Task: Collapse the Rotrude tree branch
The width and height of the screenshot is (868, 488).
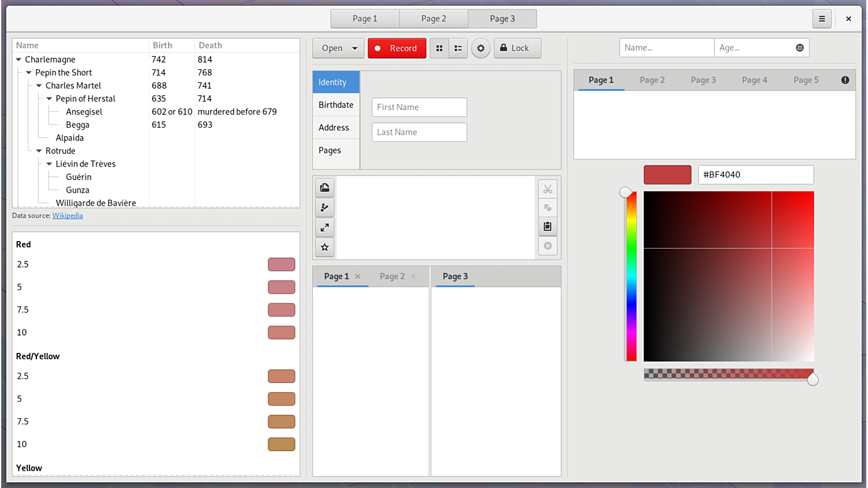Action: click(x=39, y=151)
